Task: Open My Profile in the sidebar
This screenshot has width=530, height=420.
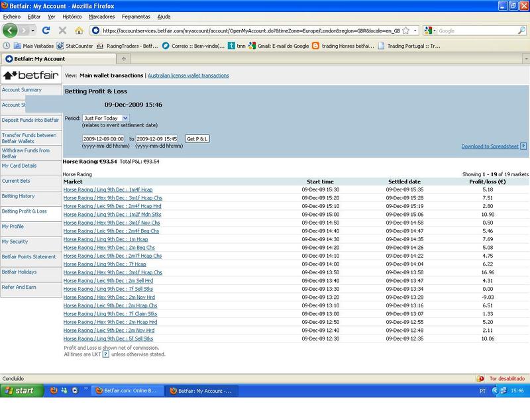Action: pyautogui.click(x=13, y=227)
